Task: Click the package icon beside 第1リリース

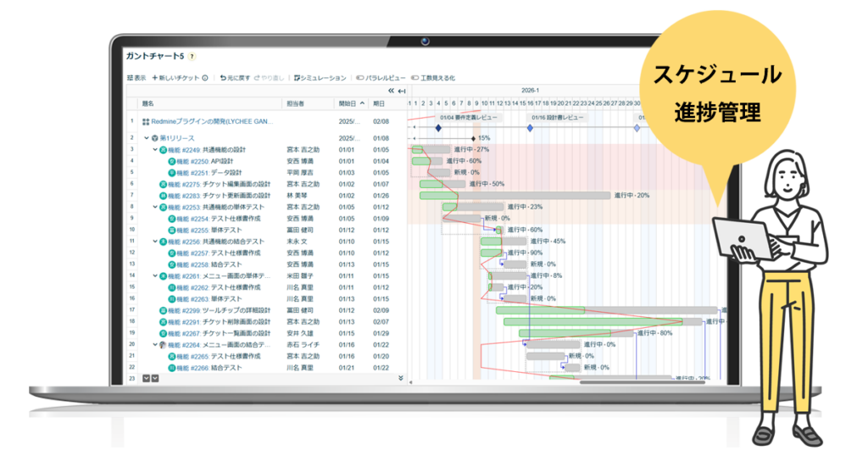Action: (155, 138)
